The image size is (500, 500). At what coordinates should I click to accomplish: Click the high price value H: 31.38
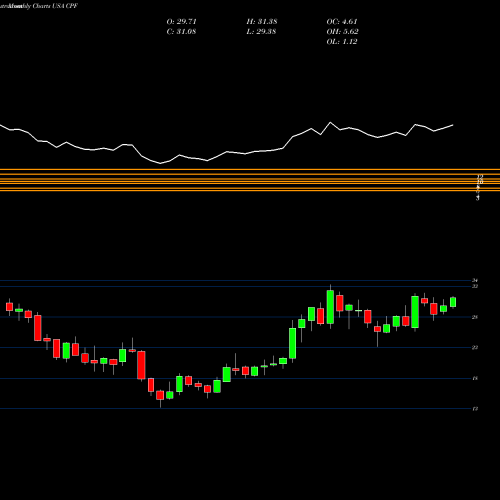click(x=262, y=22)
